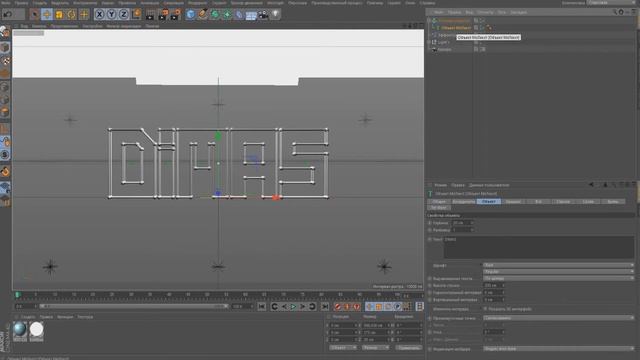Open the Render Settings icon
The image size is (640, 360).
pos(176,15)
